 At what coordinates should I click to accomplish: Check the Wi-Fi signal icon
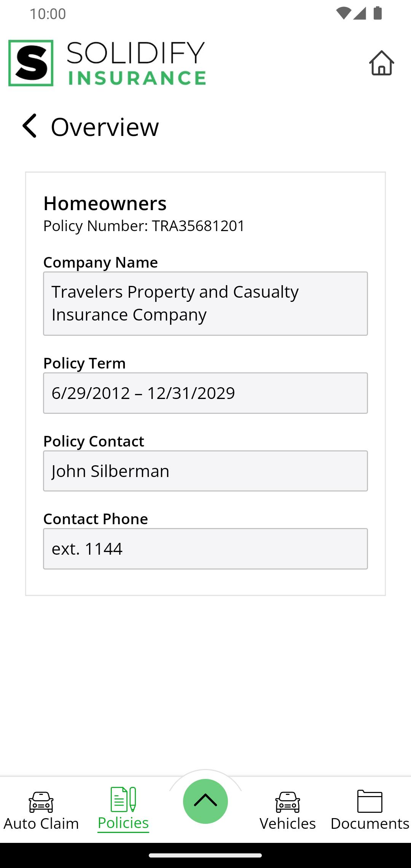pos(343,13)
